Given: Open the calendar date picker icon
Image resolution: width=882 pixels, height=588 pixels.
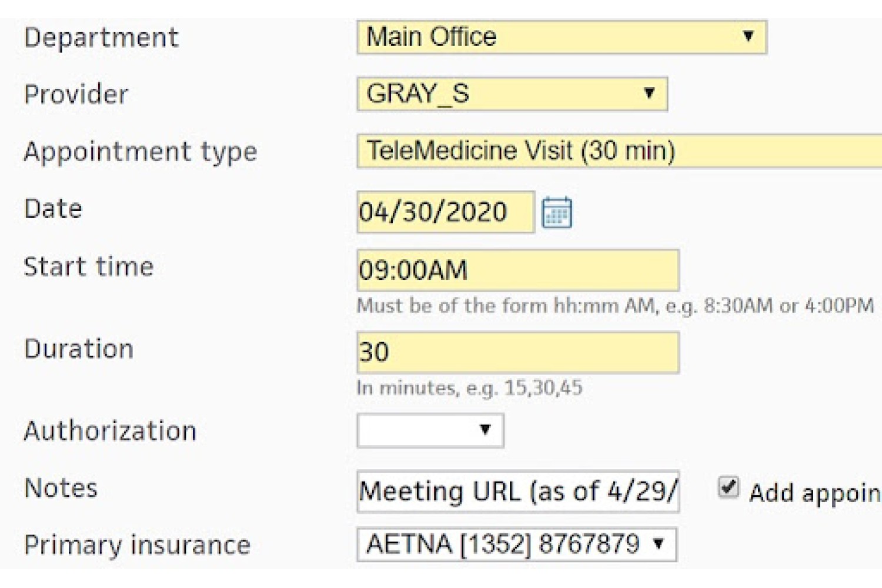Looking at the screenshot, I should [556, 212].
